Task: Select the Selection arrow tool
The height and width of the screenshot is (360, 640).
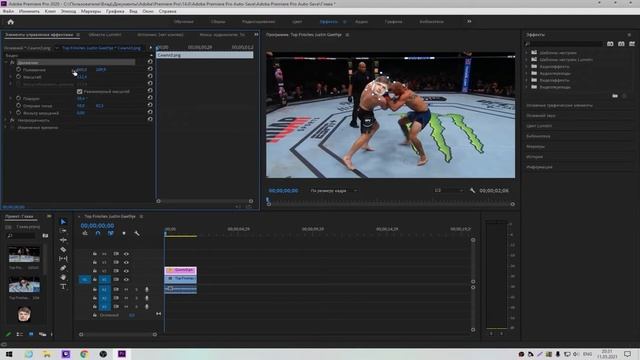Action: 63,222
